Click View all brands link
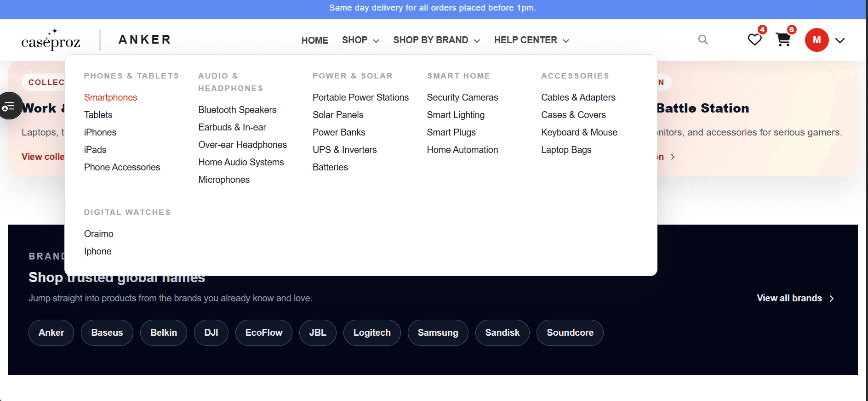868x401 pixels. point(795,298)
